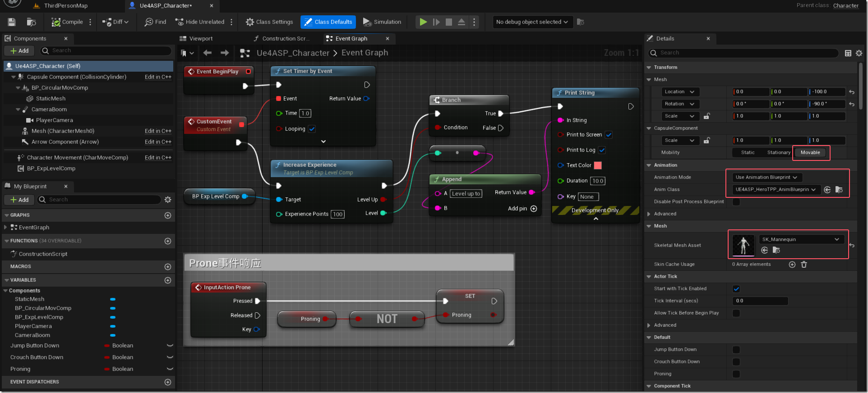Toggle Start with Tick Enabled checkbox
868x393 pixels.
(x=736, y=289)
